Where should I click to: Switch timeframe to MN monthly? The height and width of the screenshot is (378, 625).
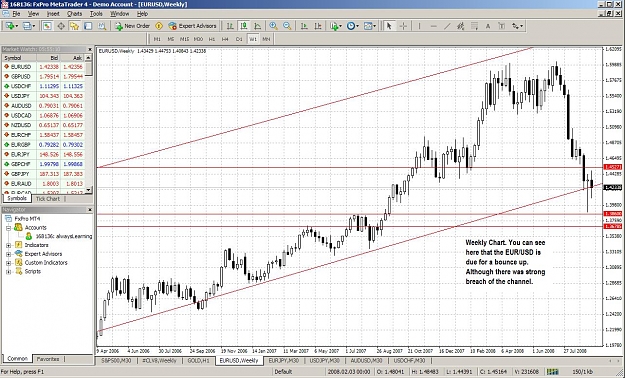(x=266, y=39)
